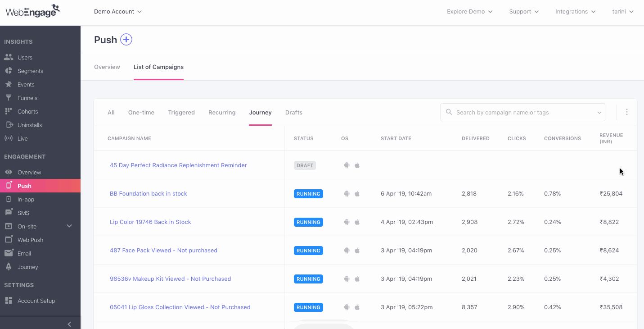The width and height of the screenshot is (644, 329).
Task: Expand On-site submenu chevron
Action: tap(69, 226)
